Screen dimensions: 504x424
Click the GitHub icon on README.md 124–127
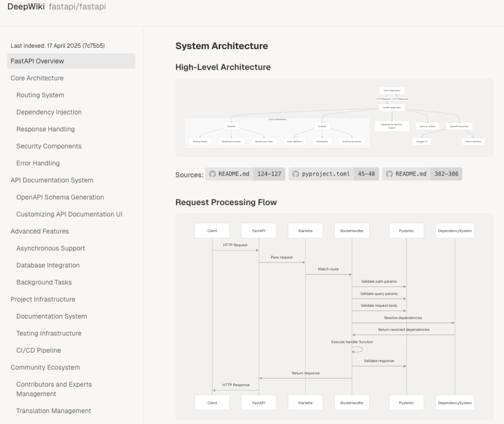click(213, 174)
